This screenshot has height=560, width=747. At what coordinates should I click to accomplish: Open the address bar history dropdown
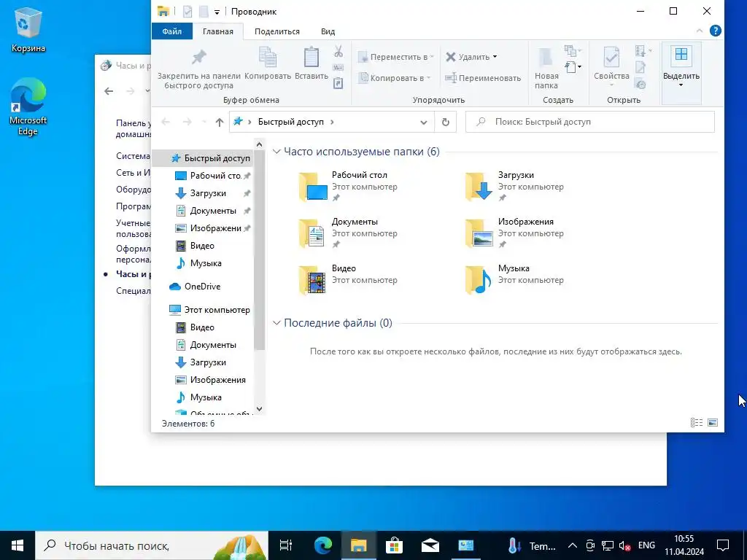tap(424, 122)
